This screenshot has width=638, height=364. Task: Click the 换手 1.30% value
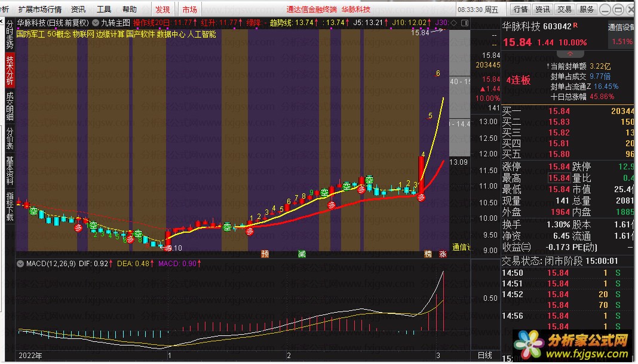[x=558, y=224]
